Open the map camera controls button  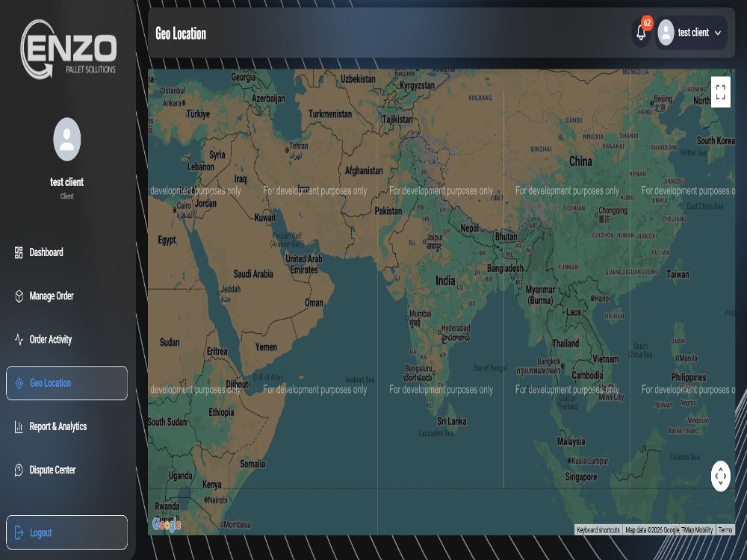coord(720,475)
